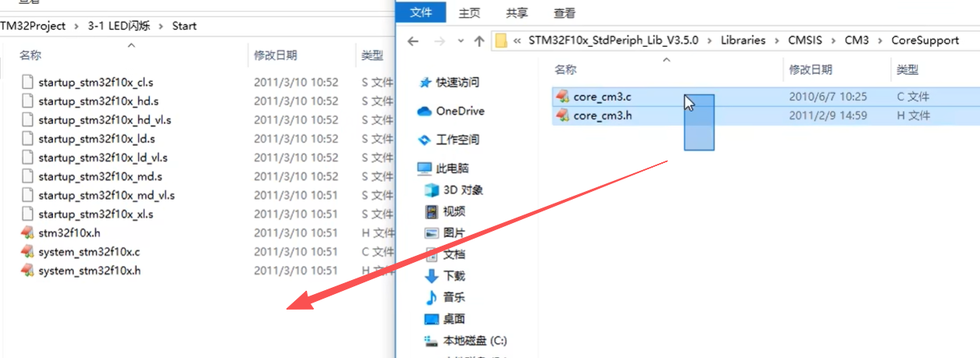This screenshot has height=358, width=980.
Task: Open the 文件 ribbon tab
Action: [x=421, y=12]
